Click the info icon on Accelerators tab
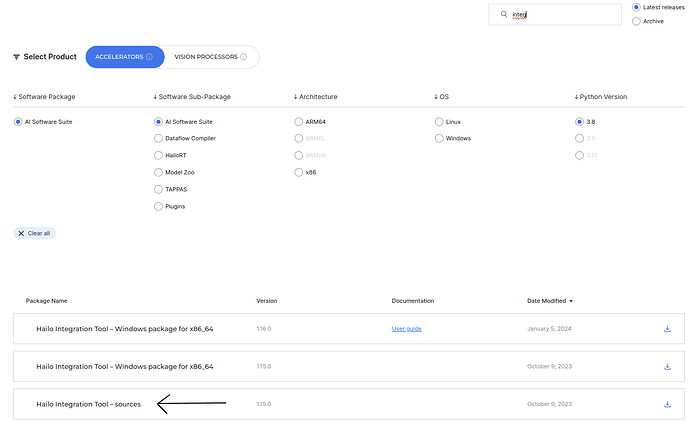The image size is (690, 422). click(x=149, y=57)
